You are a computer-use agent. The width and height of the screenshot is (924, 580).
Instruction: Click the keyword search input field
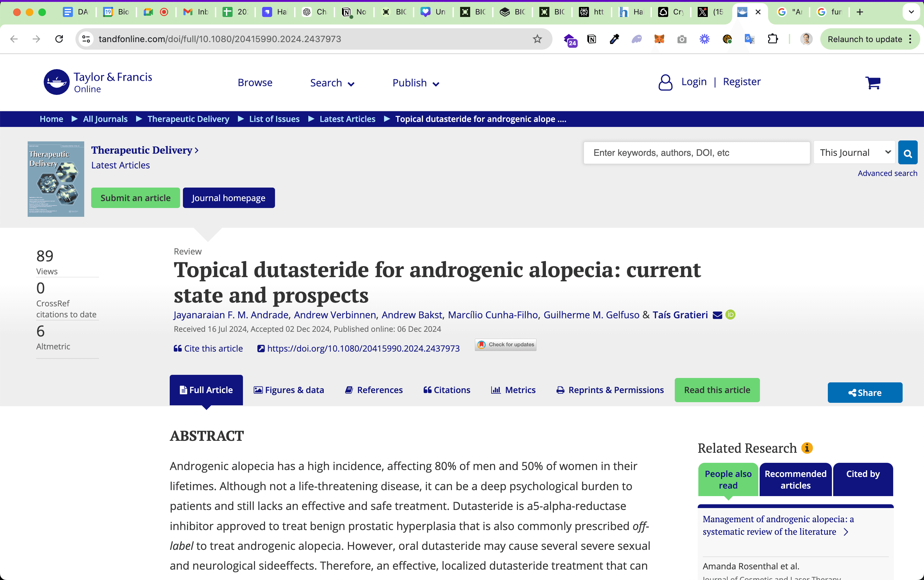[x=696, y=153]
